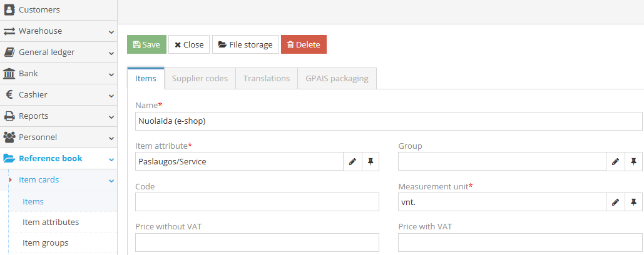Open the Translations tab
This screenshot has height=255, width=644.
(x=267, y=79)
